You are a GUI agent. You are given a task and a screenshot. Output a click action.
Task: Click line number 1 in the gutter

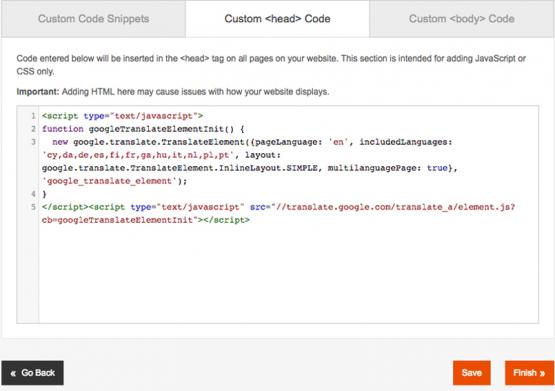pos(33,116)
